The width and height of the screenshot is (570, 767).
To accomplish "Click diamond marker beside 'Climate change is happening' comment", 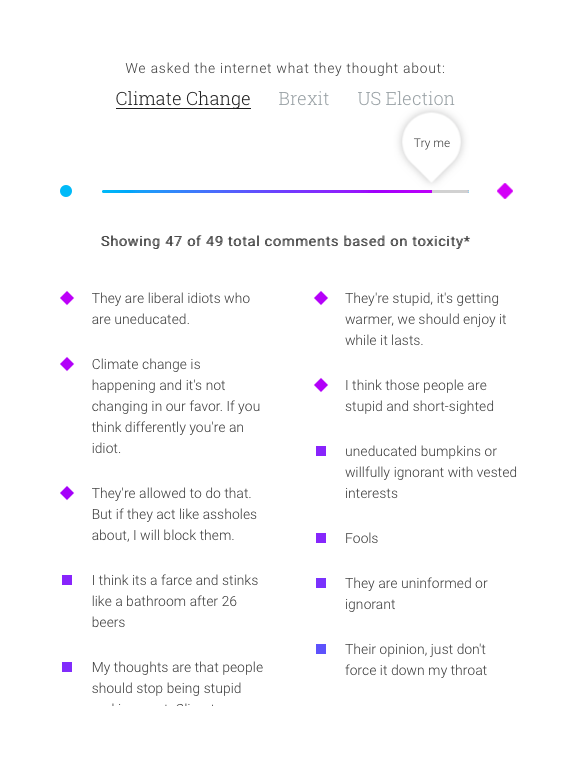I will coord(67,364).
